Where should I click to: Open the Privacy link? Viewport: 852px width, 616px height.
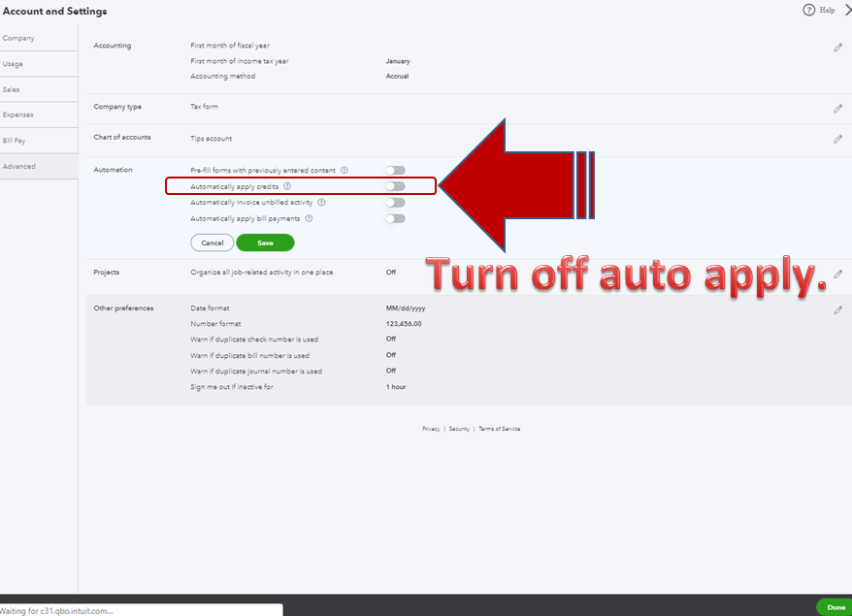tap(431, 429)
